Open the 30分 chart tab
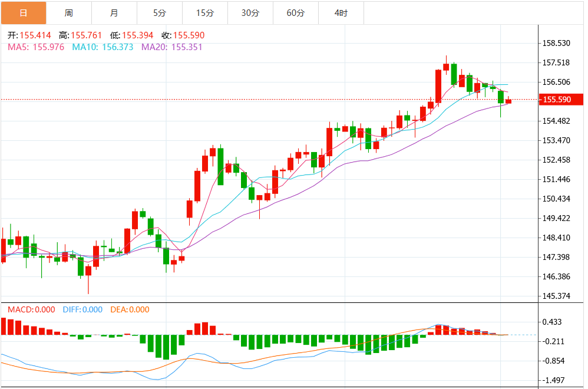588x389 pixels. coord(250,13)
